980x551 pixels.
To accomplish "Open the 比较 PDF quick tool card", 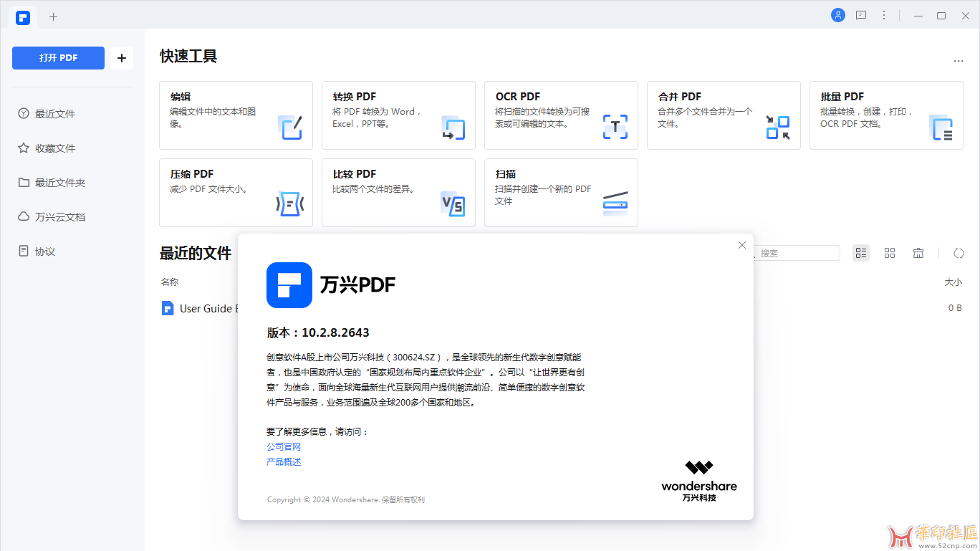I will click(x=398, y=193).
